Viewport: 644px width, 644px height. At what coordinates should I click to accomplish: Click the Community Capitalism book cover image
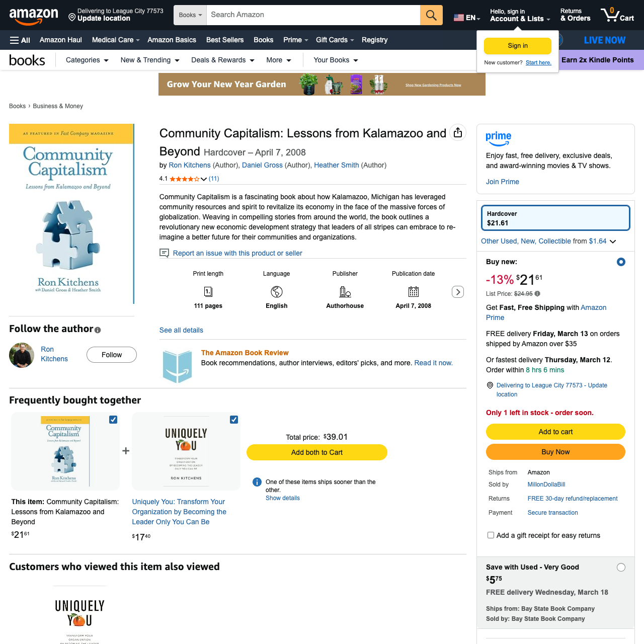click(71, 214)
